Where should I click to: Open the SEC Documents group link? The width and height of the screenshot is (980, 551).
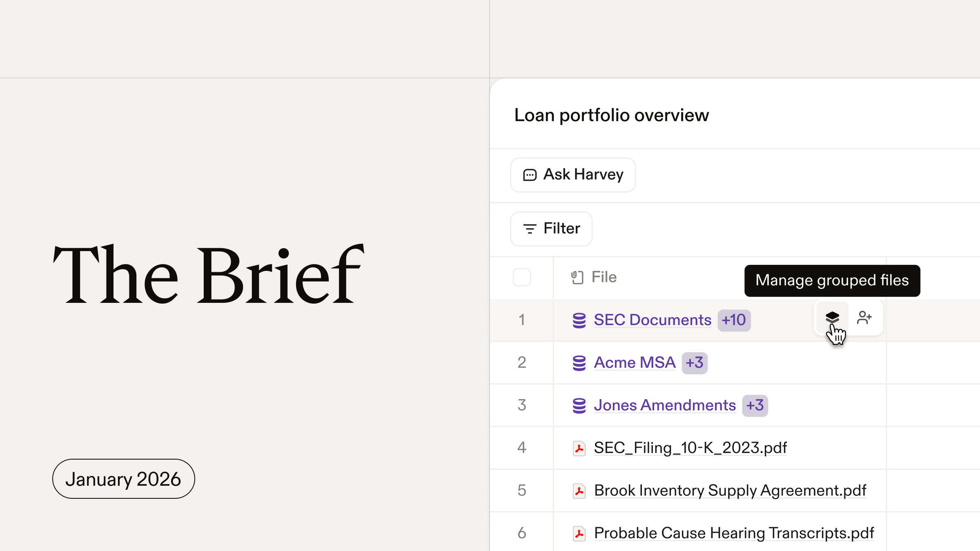652,320
